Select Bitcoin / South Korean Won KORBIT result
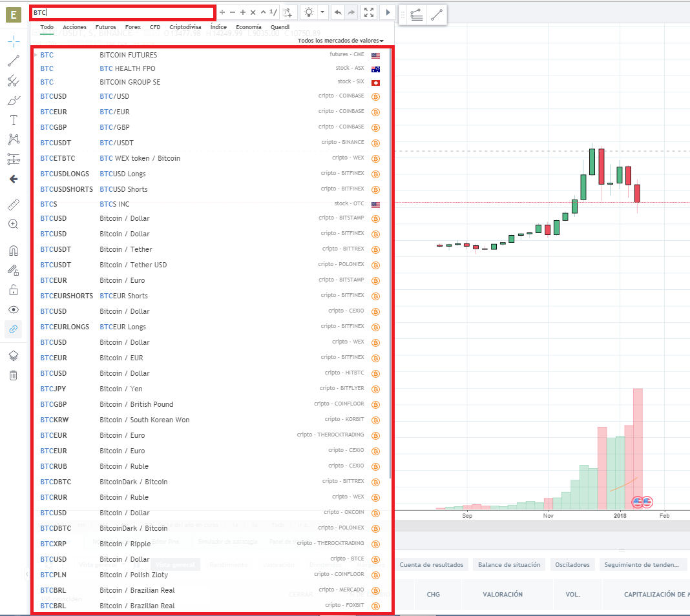Viewport: 690px width, 616px height. pos(212,420)
